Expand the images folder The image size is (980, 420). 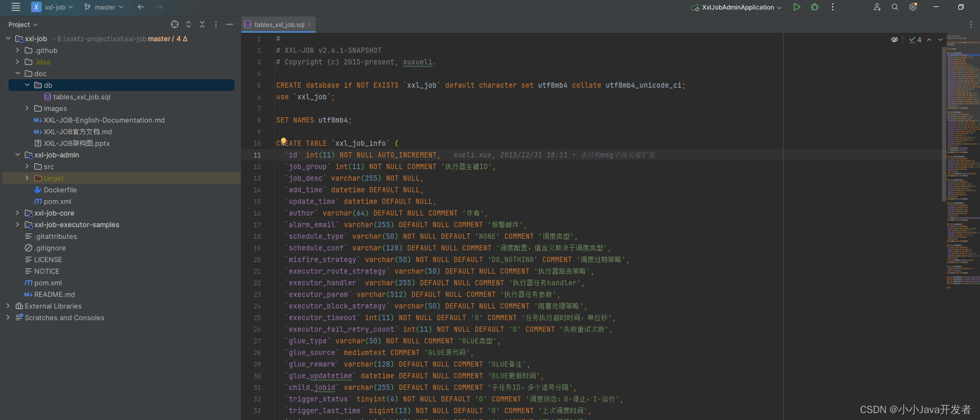pos(27,108)
